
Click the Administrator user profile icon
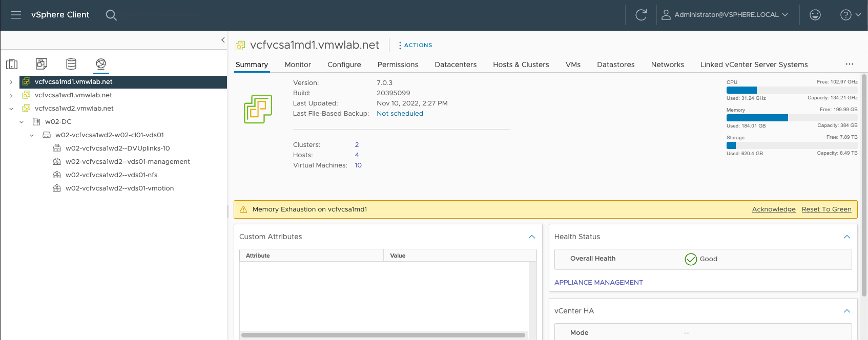coord(666,15)
